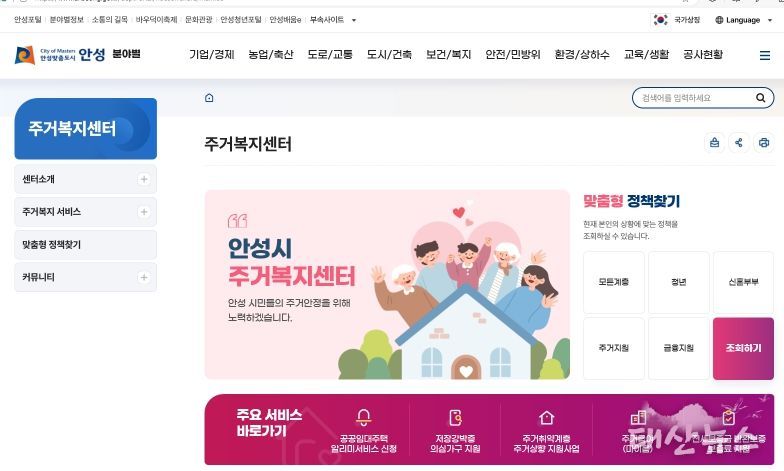Open 공공임대주택 알리미서비스 bell icon
This screenshot has width=784, height=471.
(x=364, y=417)
